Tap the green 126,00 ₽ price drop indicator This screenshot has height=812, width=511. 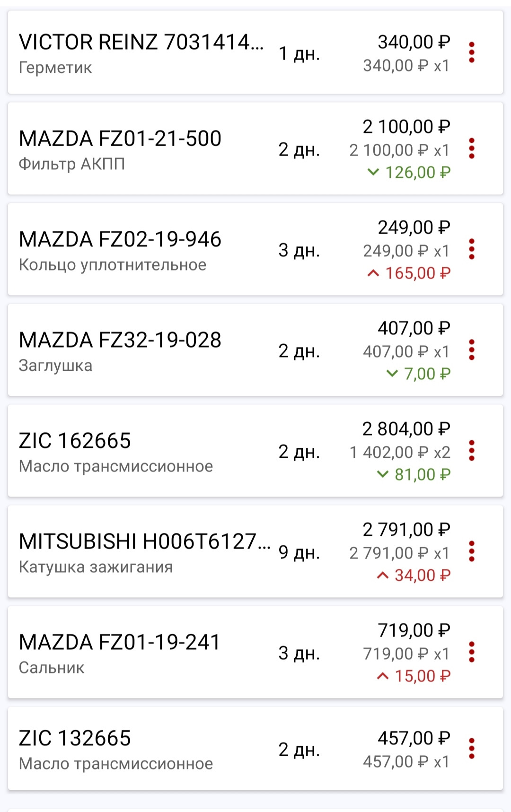point(410,173)
